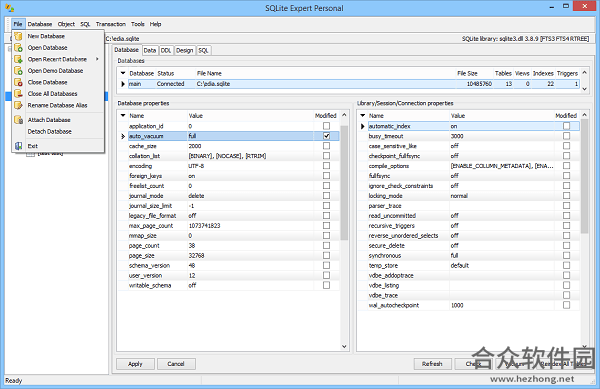The height and width of the screenshot is (389, 600).
Task: Click the page_size value 32768
Action: (x=196, y=256)
